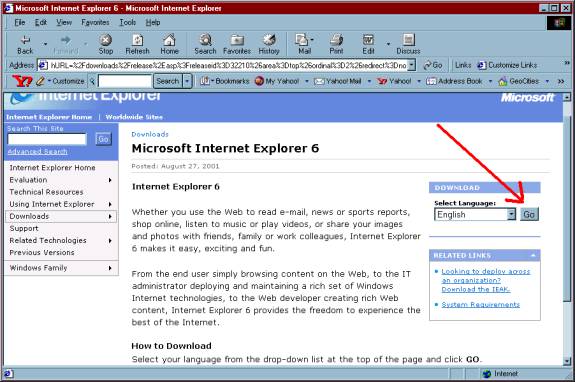Collapse the Related Links panel

coord(533,255)
